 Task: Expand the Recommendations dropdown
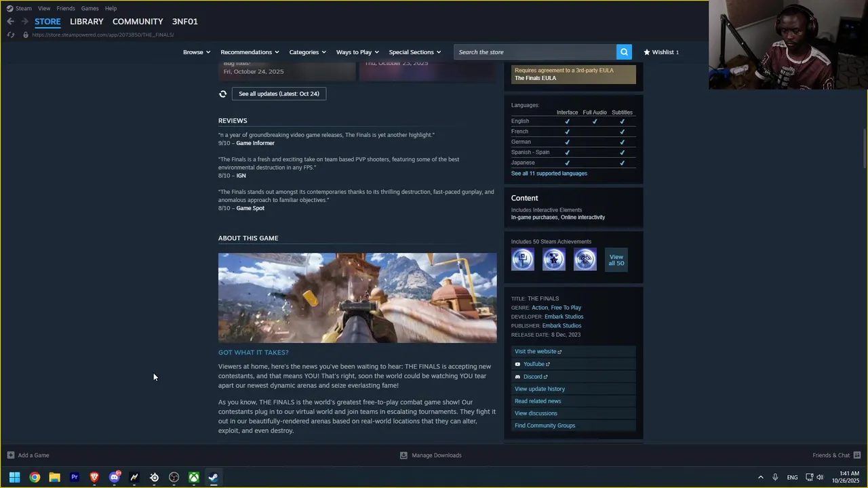(250, 52)
